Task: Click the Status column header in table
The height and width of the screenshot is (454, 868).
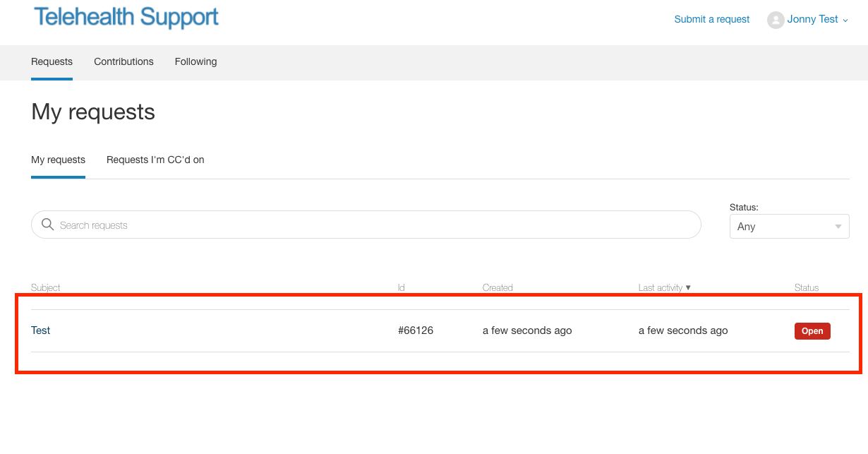Action: coord(807,287)
